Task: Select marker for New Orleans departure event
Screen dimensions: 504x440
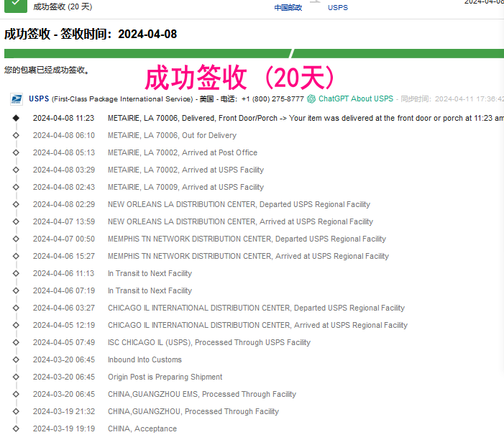Action: coord(16,204)
